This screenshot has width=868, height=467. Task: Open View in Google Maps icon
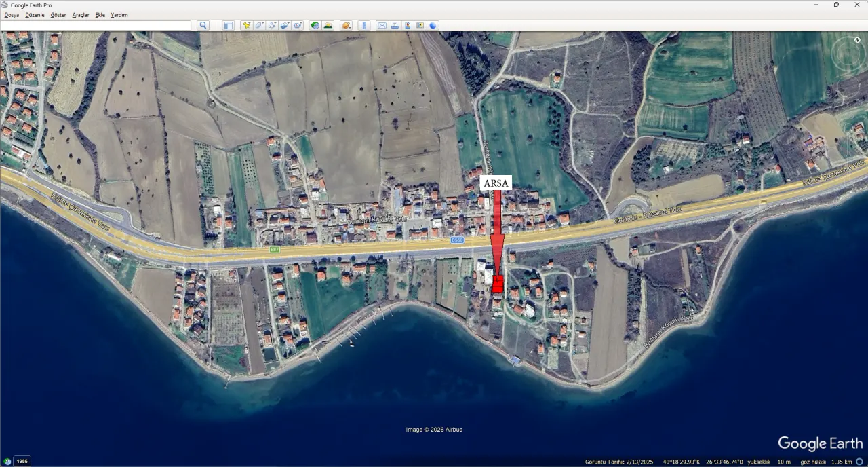pos(420,25)
